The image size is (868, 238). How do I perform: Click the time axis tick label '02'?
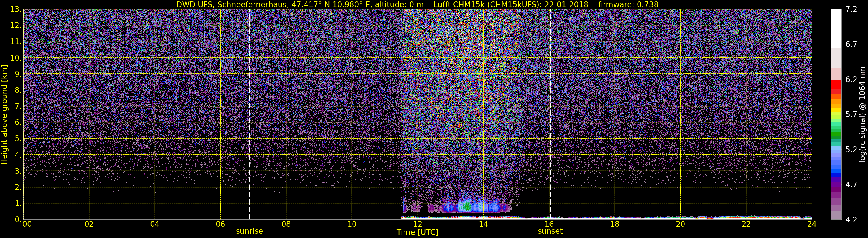point(89,224)
